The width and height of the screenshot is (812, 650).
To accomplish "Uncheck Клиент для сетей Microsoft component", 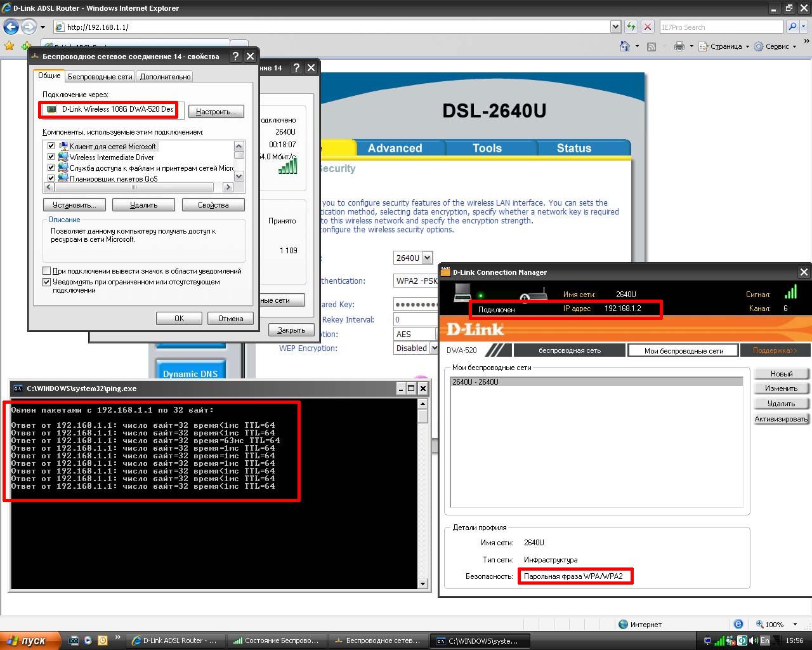I will 51,146.
